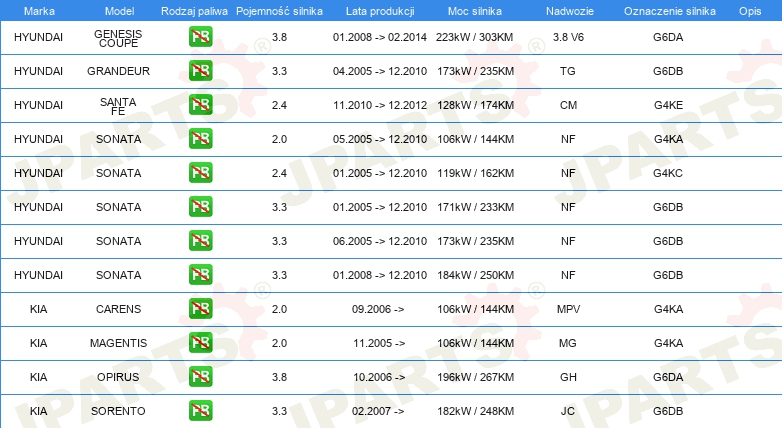Click the 09.2006 -> production date

pyautogui.click(x=378, y=309)
